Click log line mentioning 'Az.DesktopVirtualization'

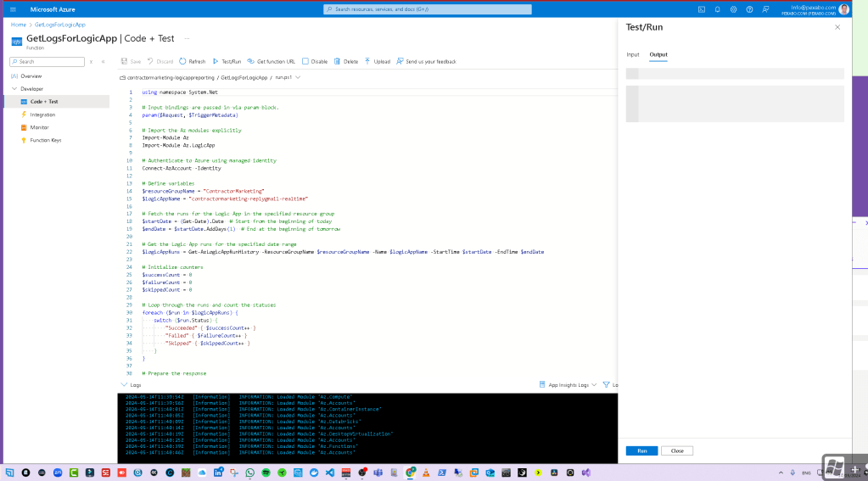(x=259, y=434)
